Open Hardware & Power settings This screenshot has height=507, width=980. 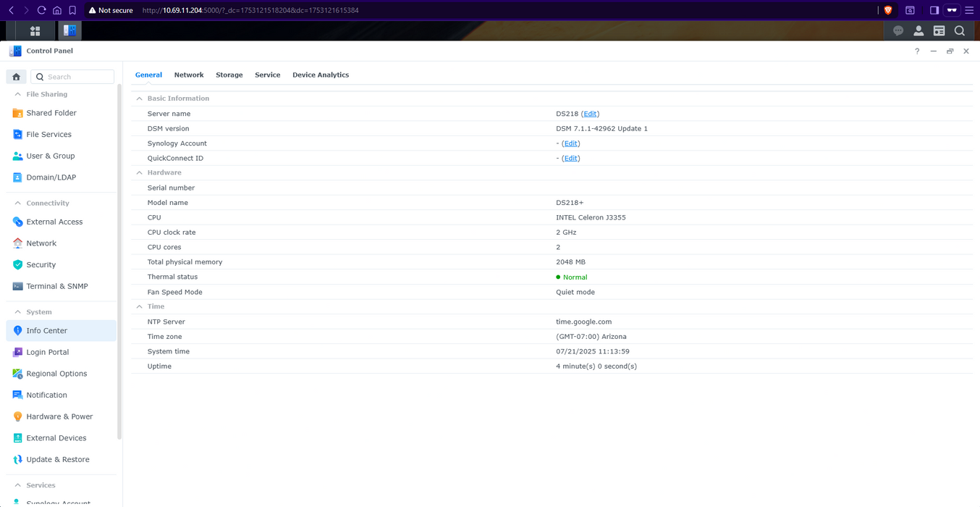[61, 416]
